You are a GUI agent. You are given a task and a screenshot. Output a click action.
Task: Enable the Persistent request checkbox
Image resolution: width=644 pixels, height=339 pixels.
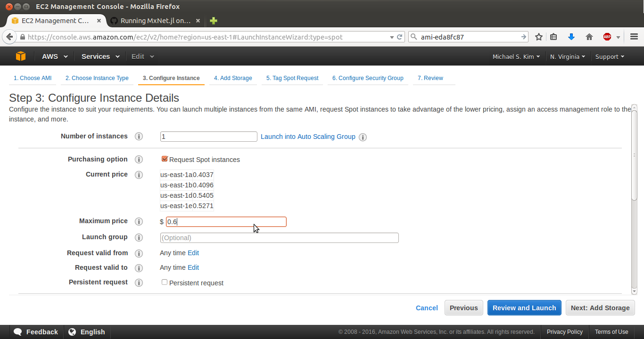165,282
